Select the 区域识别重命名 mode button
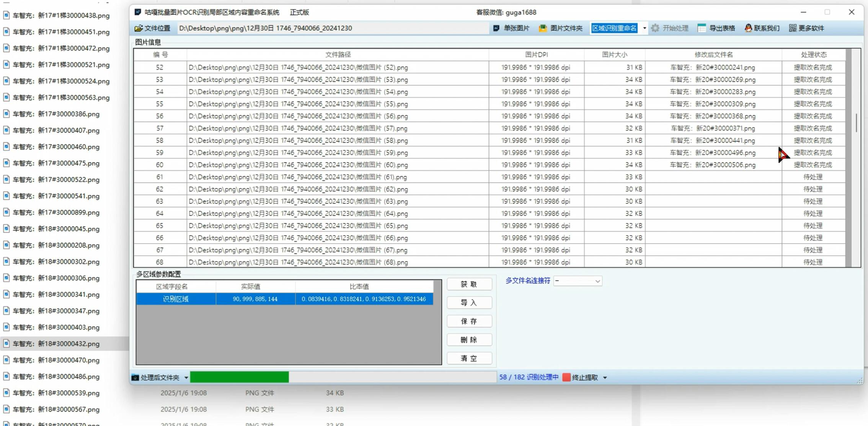The width and height of the screenshot is (868, 426). click(614, 28)
